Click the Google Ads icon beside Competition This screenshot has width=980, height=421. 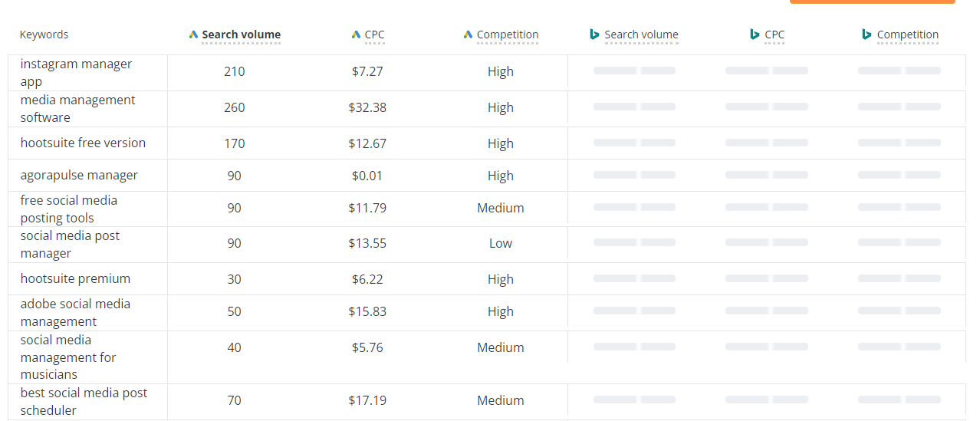pos(468,35)
